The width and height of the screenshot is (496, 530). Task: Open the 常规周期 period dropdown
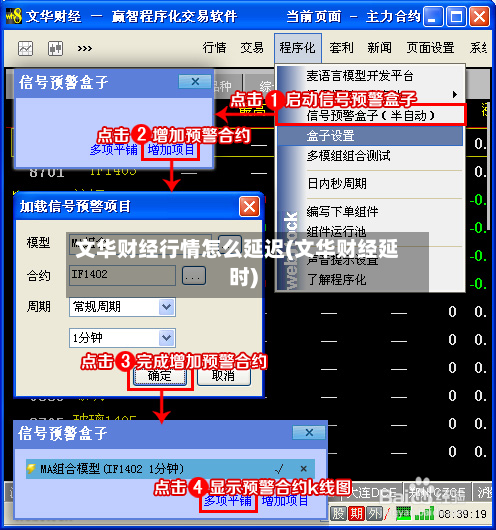pos(122,307)
